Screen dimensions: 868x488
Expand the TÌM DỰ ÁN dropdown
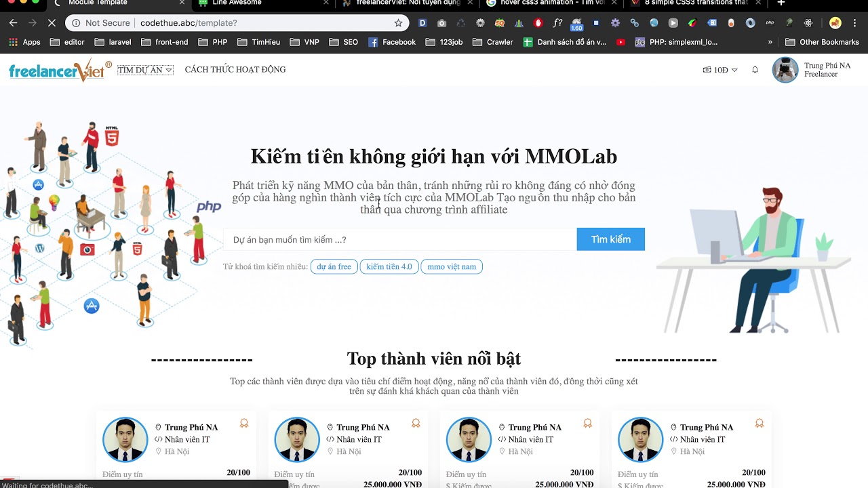click(145, 70)
